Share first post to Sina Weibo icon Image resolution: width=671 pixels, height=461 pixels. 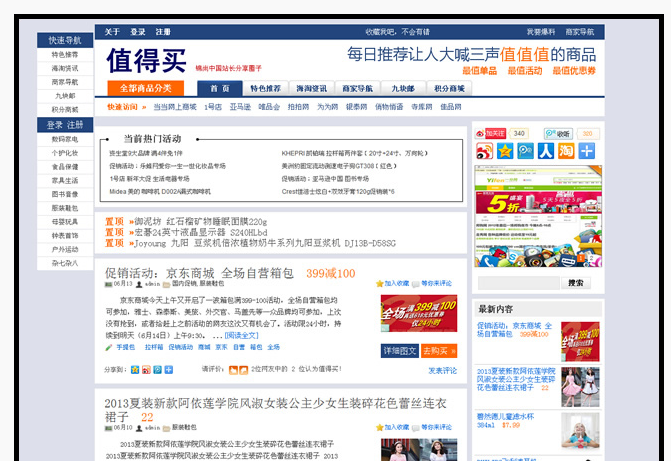[146, 369]
